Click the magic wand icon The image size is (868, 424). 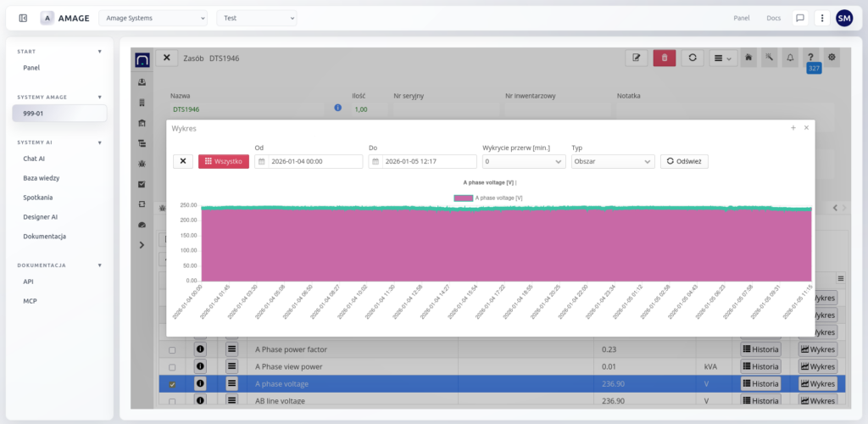pyautogui.click(x=769, y=58)
